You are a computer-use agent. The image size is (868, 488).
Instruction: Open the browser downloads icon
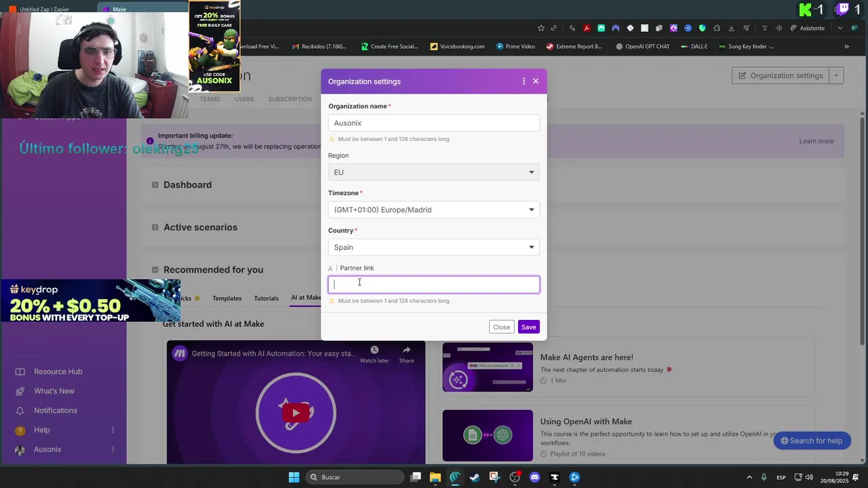click(x=732, y=28)
